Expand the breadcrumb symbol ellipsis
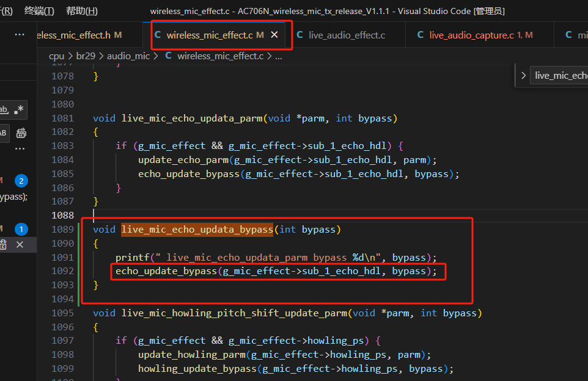The width and height of the screenshot is (588, 381). point(279,56)
